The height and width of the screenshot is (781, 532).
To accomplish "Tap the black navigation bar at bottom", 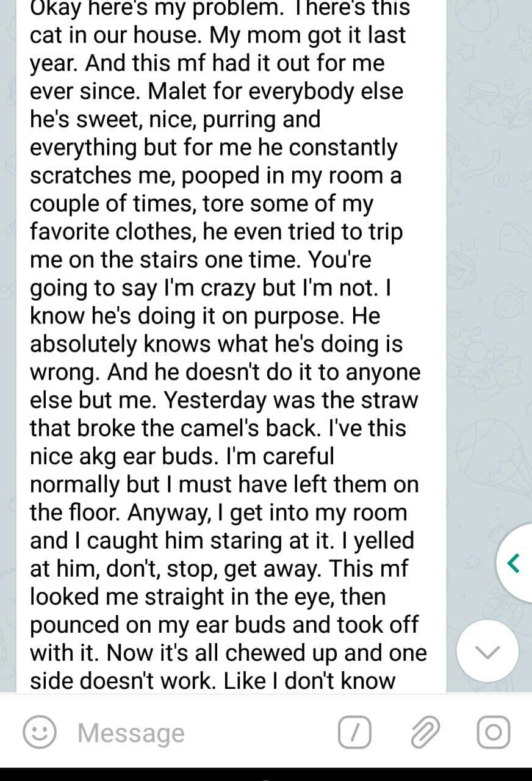I will pos(266,774).
